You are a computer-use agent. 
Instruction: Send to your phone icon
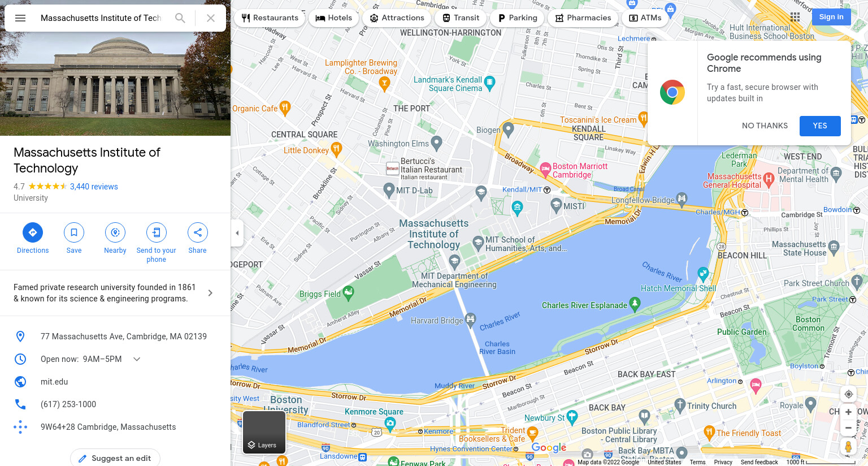click(x=157, y=232)
